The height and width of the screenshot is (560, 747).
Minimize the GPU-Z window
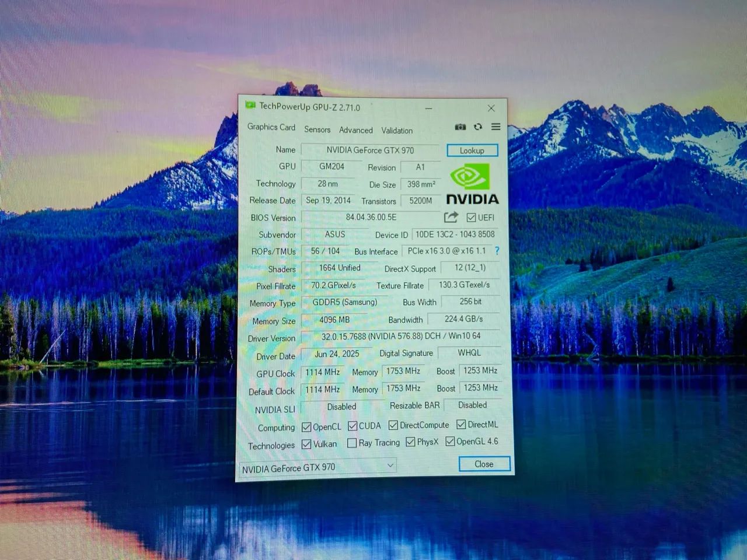tap(429, 108)
